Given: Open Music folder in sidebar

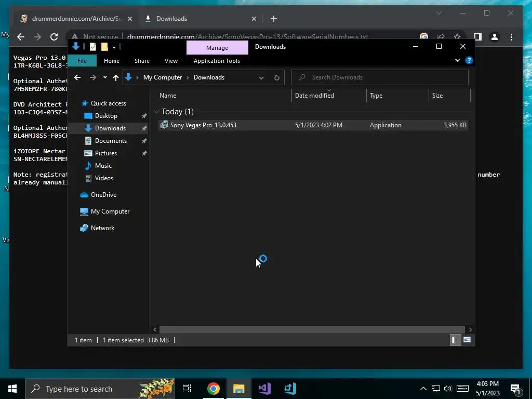Looking at the screenshot, I should [103, 166].
